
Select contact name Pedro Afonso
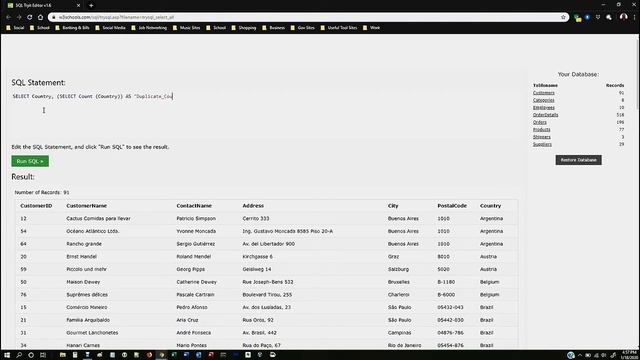point(192,307)
